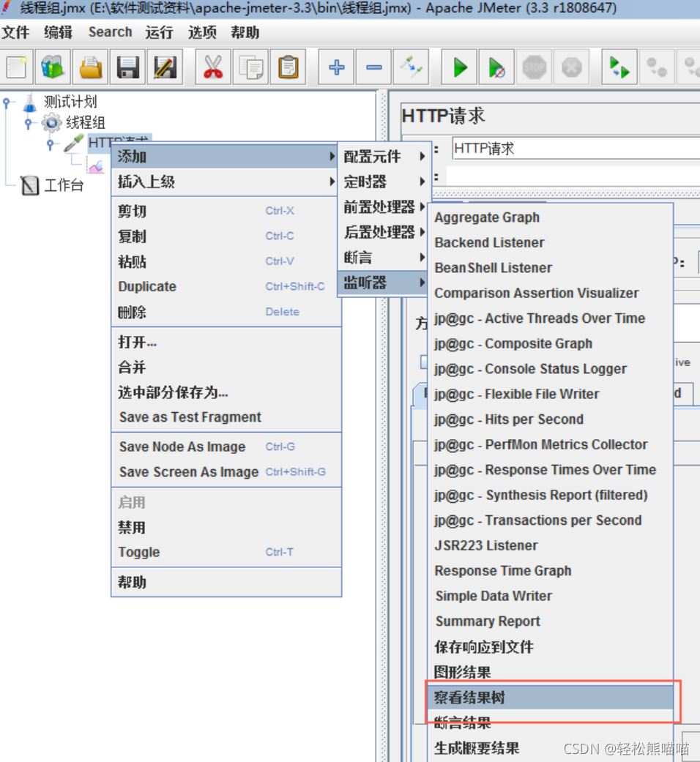The height and width of the screenshot is (762, 700).
Task: Collapse the 线程组 tree node handle
Action: coord(29,123)
